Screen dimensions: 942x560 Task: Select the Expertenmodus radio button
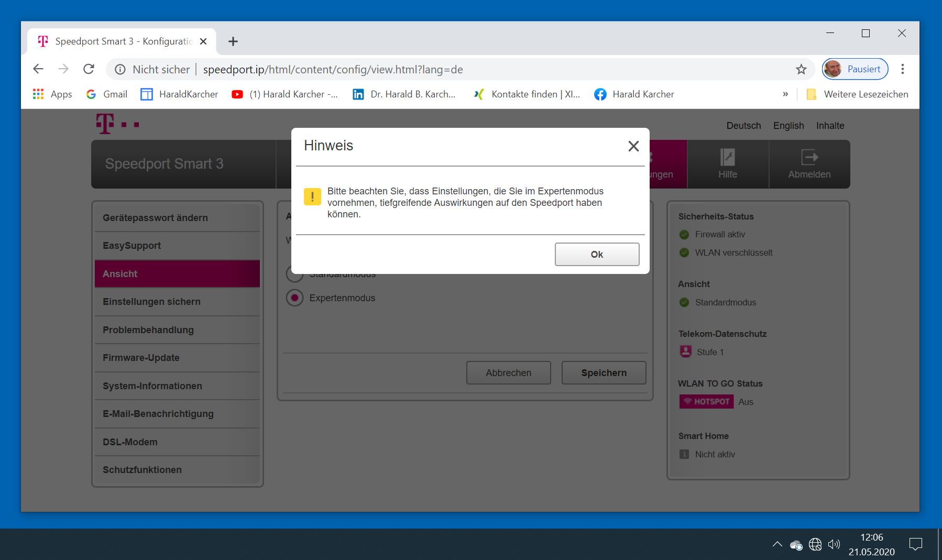coord(294,298)
